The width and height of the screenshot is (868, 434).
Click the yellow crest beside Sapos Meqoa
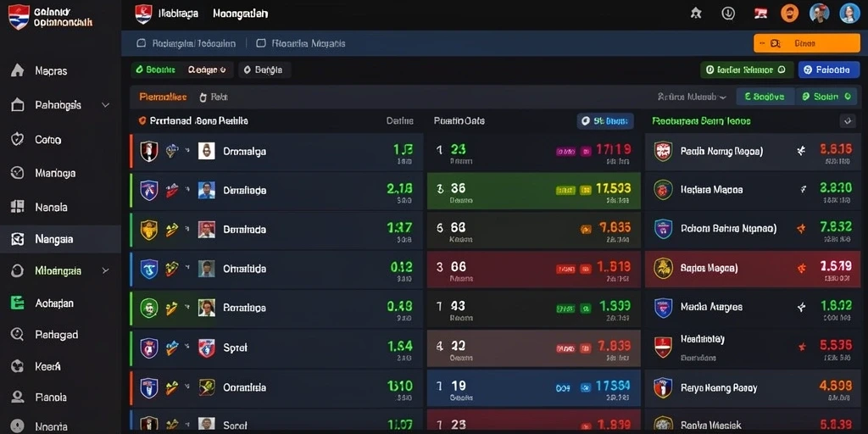click(663, 268)
